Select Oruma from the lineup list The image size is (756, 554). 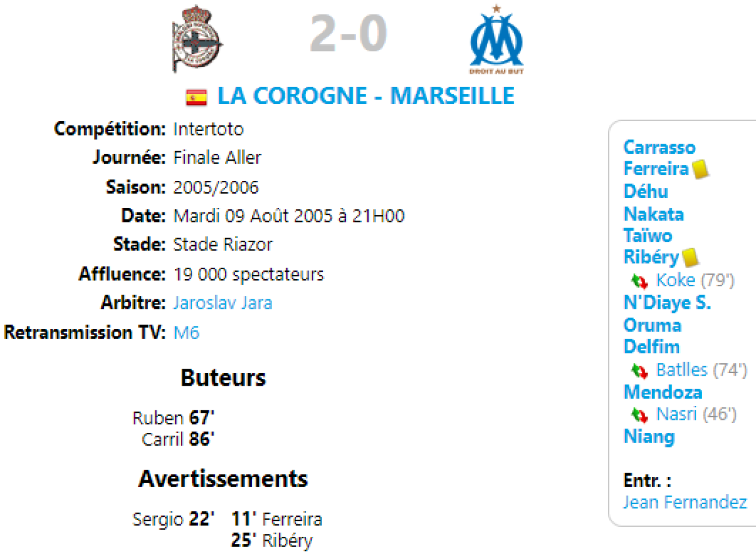652,325
